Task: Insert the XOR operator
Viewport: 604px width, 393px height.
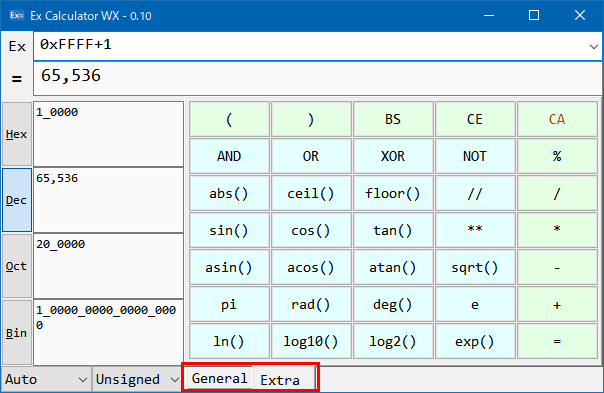Action: pyautogui.click(x=393, y=156)
